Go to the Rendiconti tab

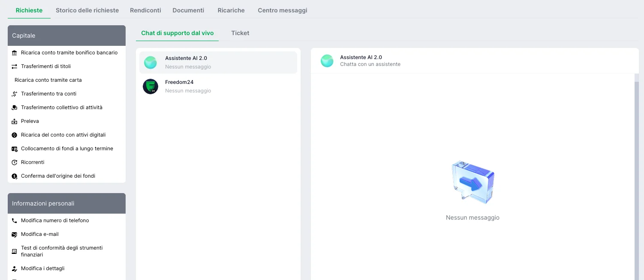click(145, 10)
